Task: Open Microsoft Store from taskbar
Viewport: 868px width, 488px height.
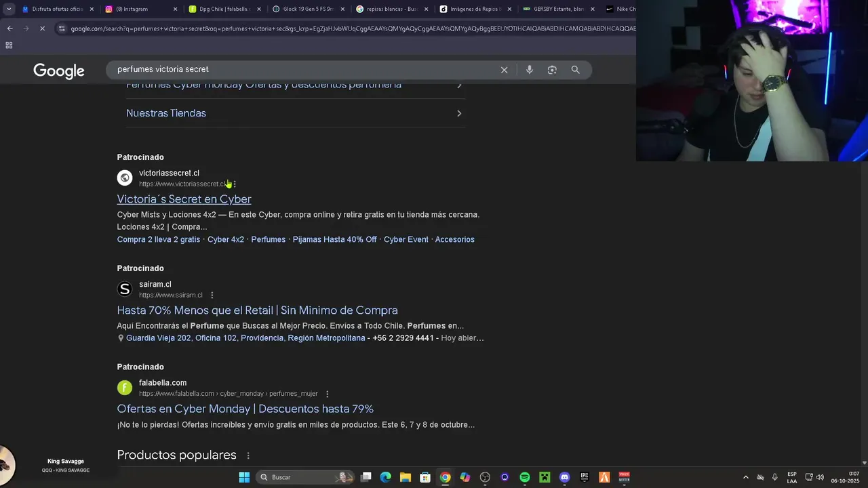Action: pos(425,477)
